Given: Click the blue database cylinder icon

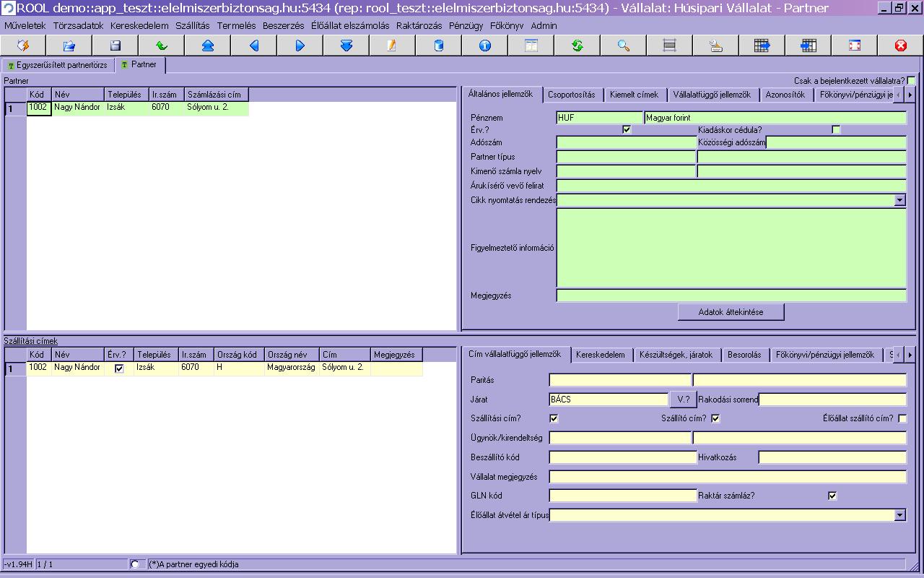Looking at the screenshot, I should click(x=438, y=46).
